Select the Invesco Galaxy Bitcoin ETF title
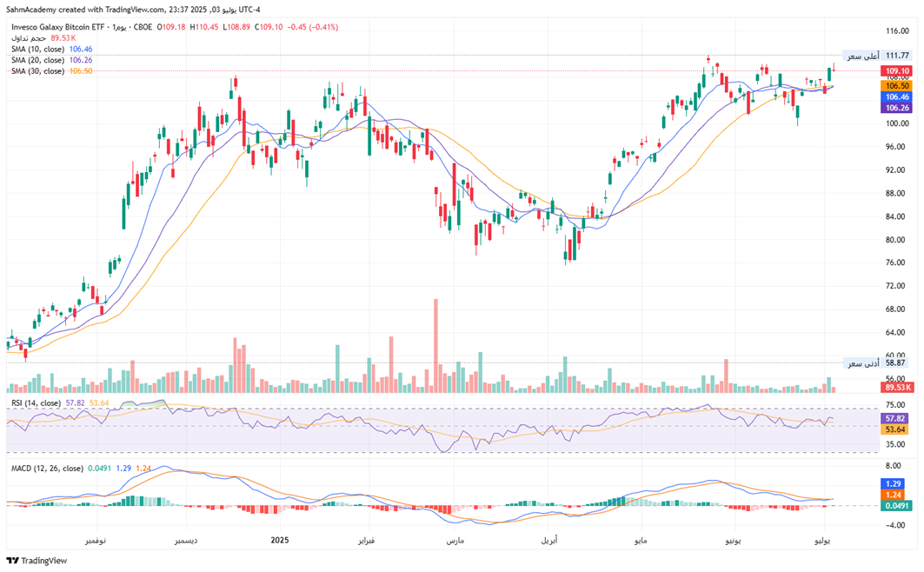Image resolution: width=924 pixels, height=572 pixels. click(57, 27)
